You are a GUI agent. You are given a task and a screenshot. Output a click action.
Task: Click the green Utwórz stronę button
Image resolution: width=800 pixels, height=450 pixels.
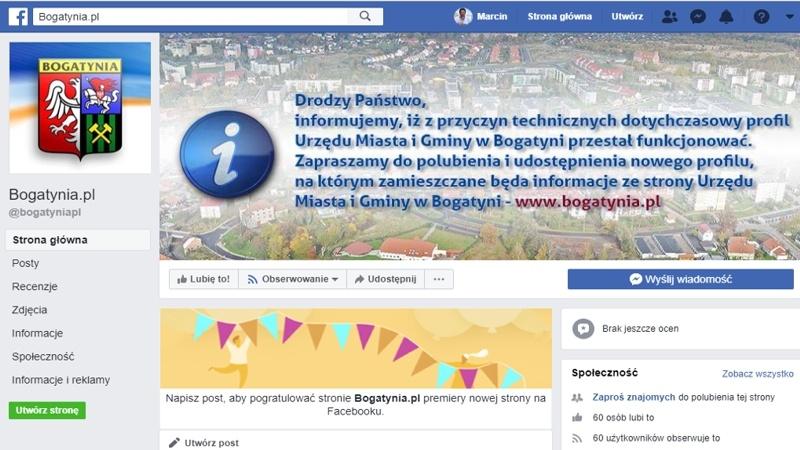tap(47, 410)
